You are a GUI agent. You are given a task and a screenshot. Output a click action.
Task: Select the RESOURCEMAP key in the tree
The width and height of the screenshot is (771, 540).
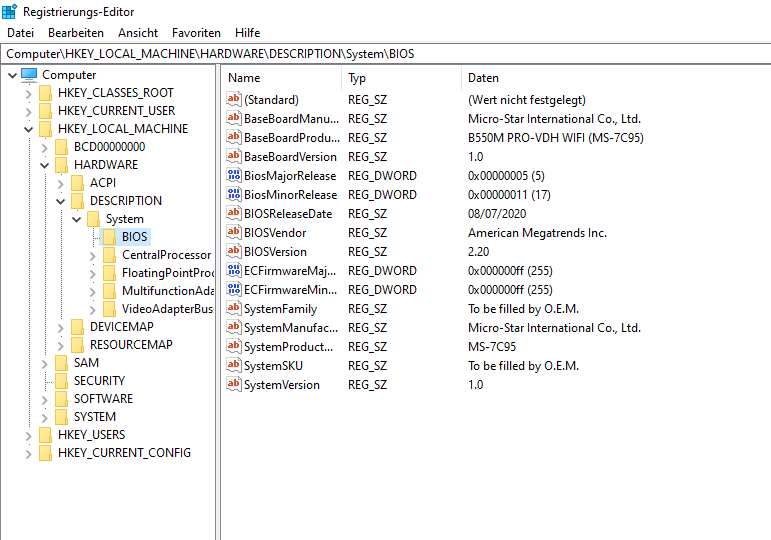(131, 345)
